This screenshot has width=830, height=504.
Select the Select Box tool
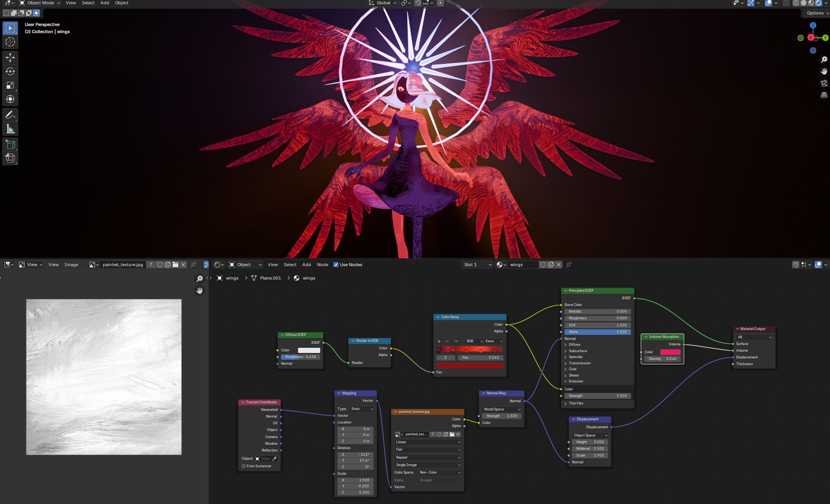coord(10,28)
